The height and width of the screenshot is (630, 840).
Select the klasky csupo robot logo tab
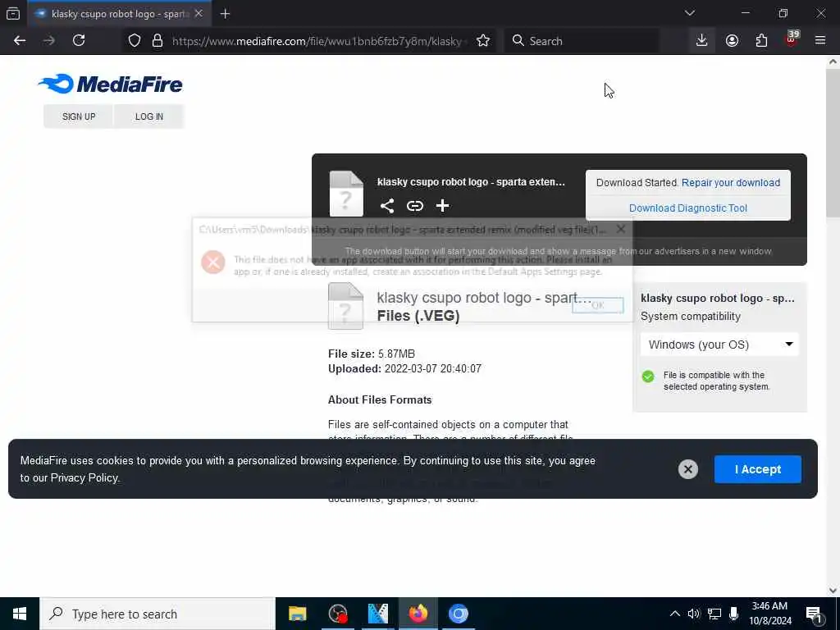(x=119, y=14)
